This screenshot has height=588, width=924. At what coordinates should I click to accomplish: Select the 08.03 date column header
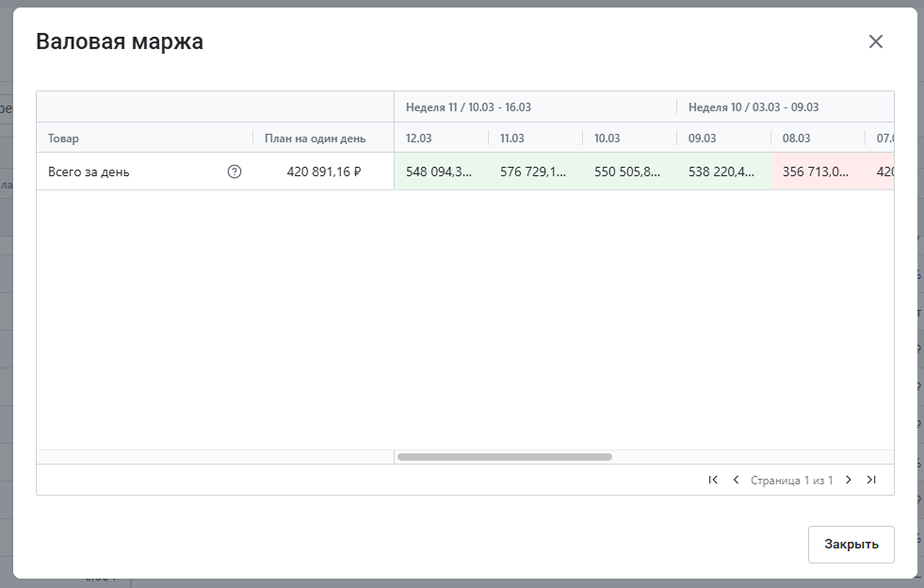(x=796, y=139)
